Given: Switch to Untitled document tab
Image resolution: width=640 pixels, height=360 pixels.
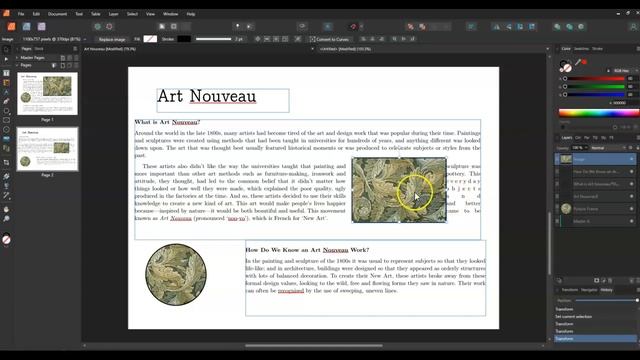Looking at the screenshot, I should coord(345,49).
